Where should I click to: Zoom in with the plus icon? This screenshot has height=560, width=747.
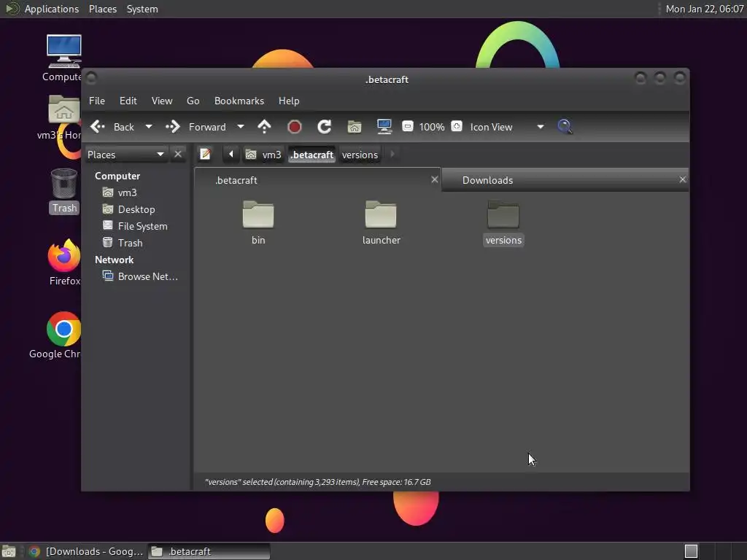(457, 126)
